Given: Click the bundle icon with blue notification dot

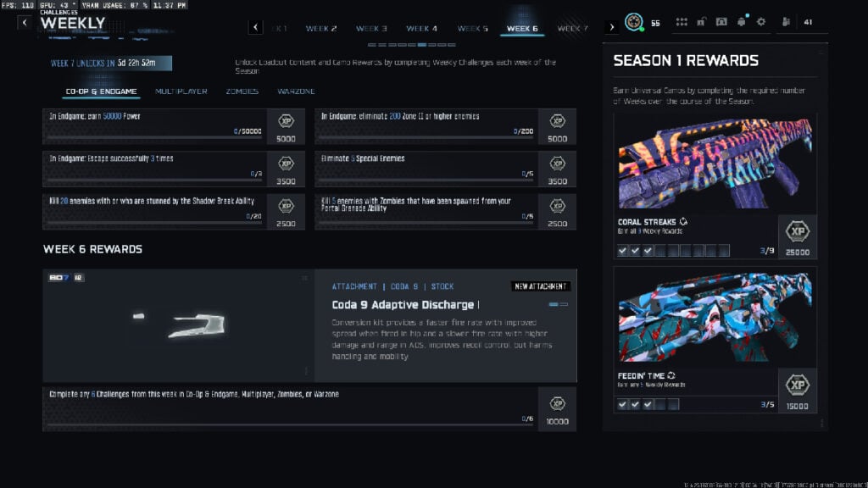Looking at the screenshot, I should [x=741, y=21].
